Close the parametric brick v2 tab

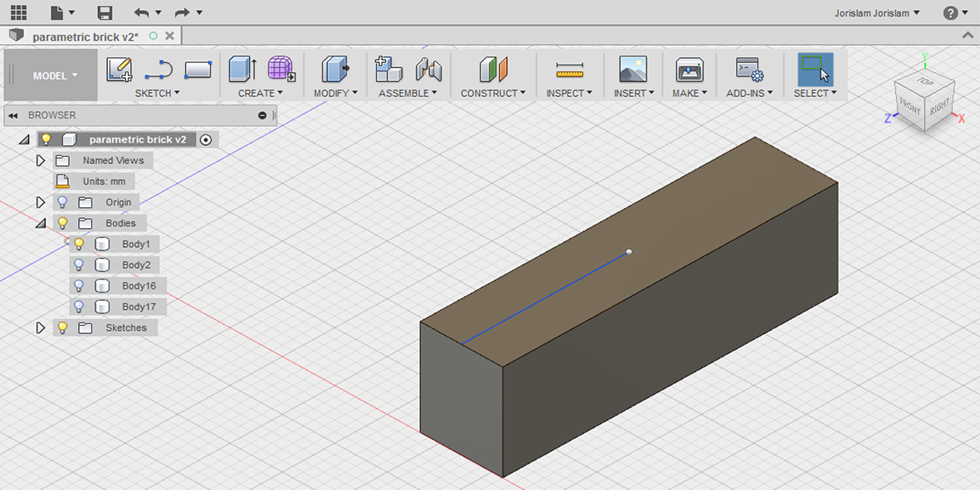pos(169,36)
